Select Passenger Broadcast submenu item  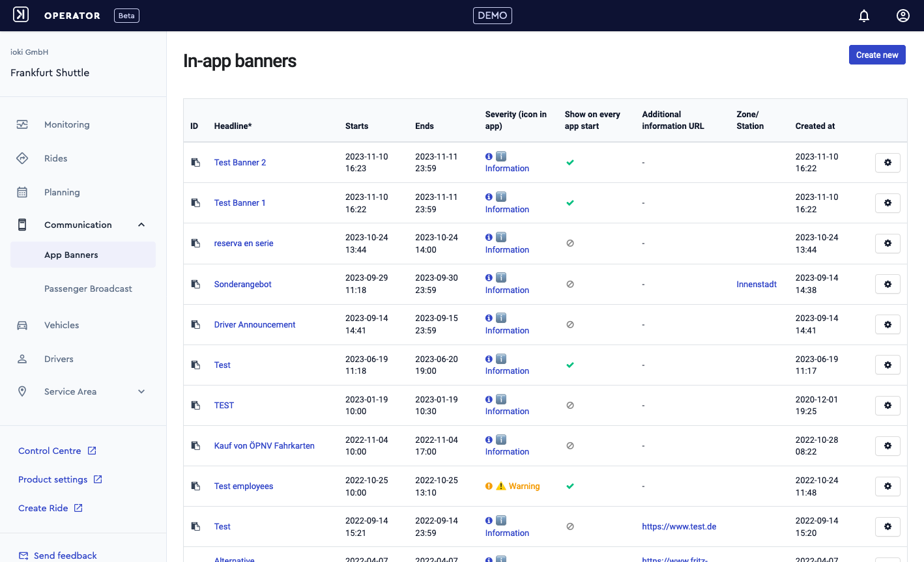88,288
